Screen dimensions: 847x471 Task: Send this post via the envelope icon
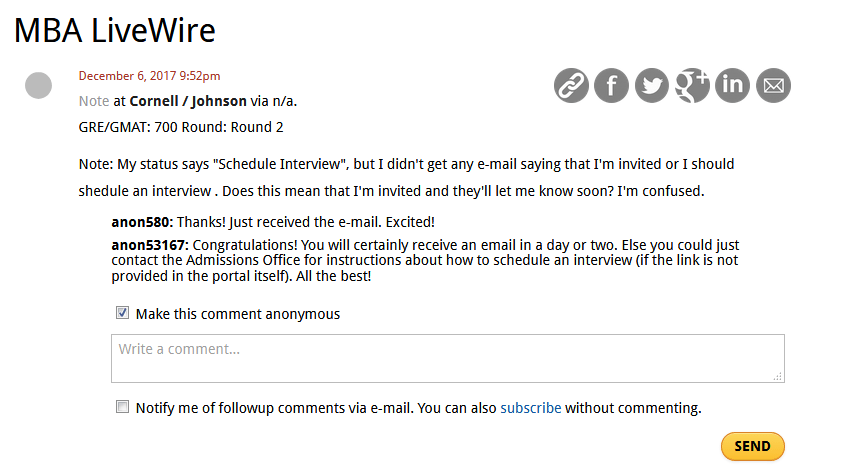[x=773, y=86]
